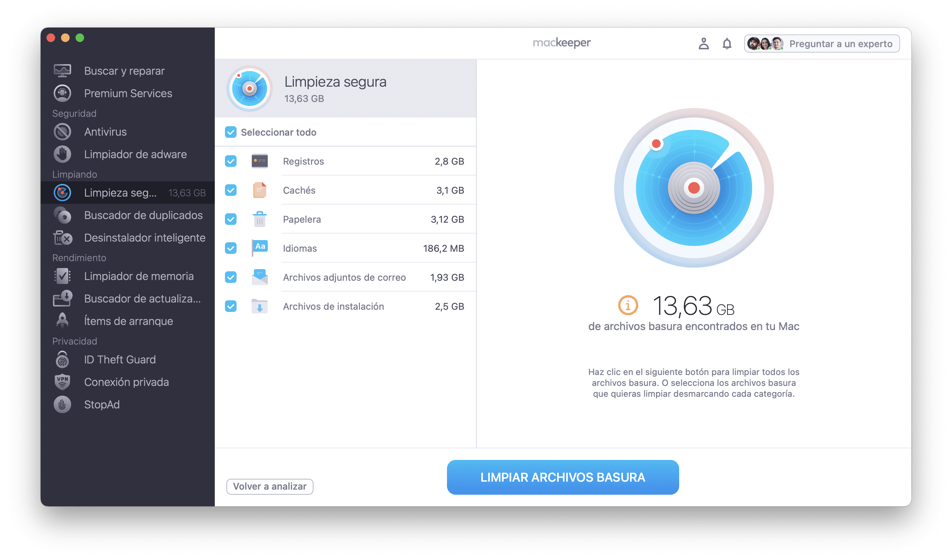Open ID Theft Guard
This screenshot has width=952, height=560.
point(128,359)
